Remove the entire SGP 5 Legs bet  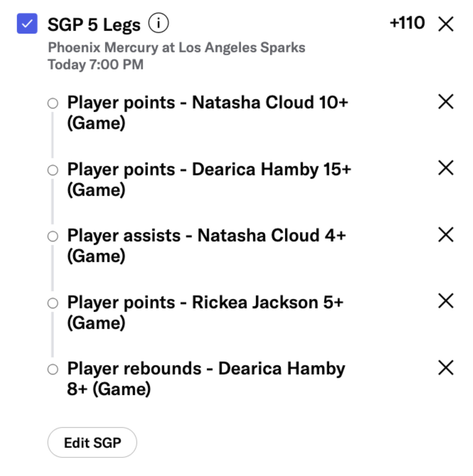(x=446, y=24)
